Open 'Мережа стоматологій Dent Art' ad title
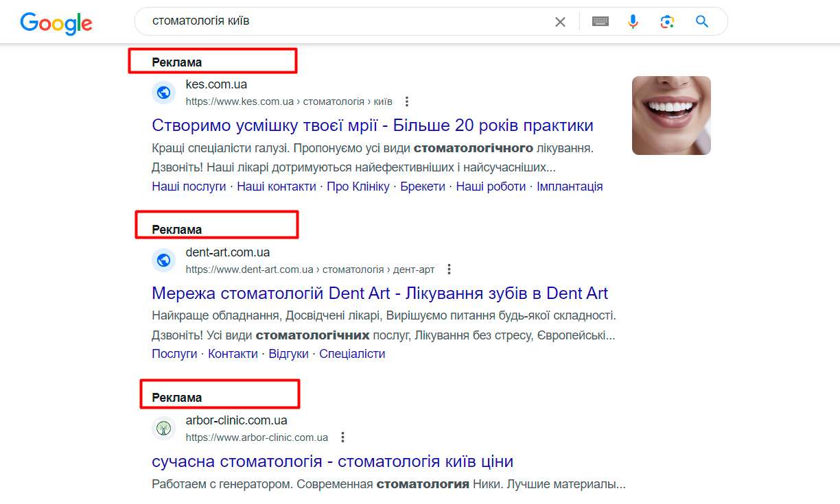The height and width of the screenshot is (504, 840). pyautogui.click(x=380, y=293)
